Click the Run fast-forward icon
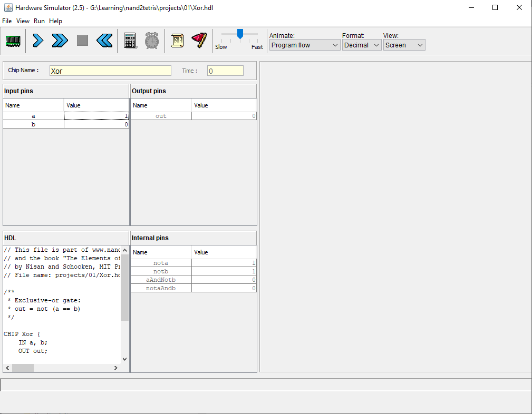Screen dimensions: 532x414 coord(60,41)
